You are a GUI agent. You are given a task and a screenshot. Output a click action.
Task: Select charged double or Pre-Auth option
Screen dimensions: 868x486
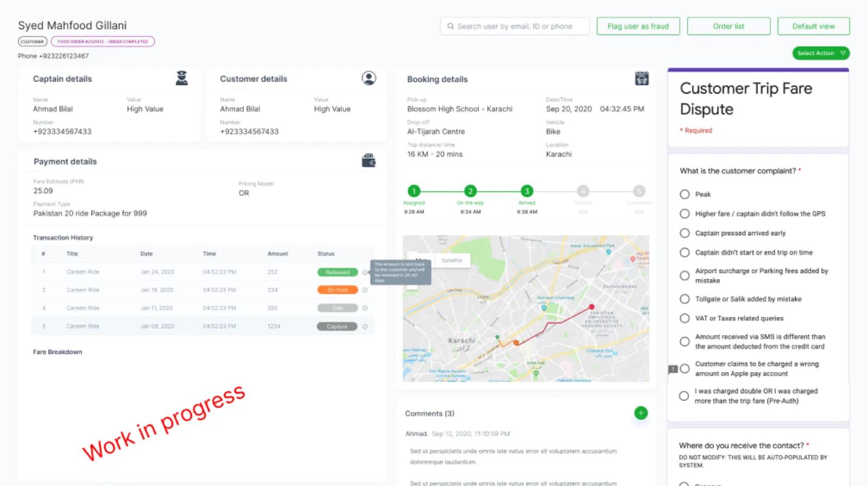pos(684,396)
